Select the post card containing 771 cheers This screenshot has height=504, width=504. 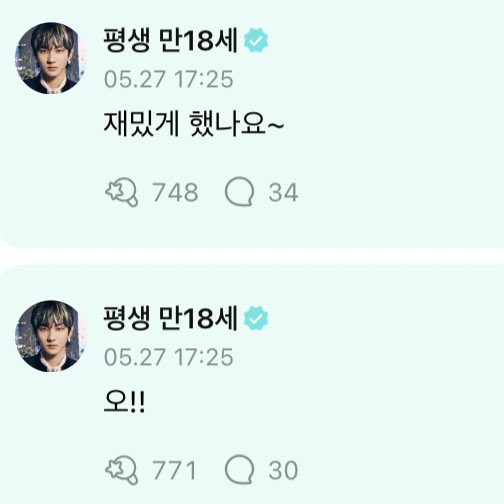click(252, 384)
